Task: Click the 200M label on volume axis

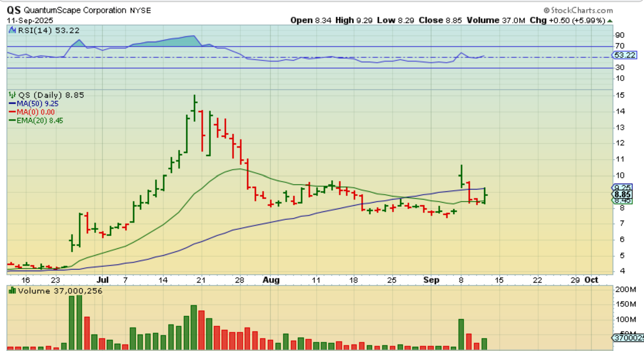Action: coord(626,289)
